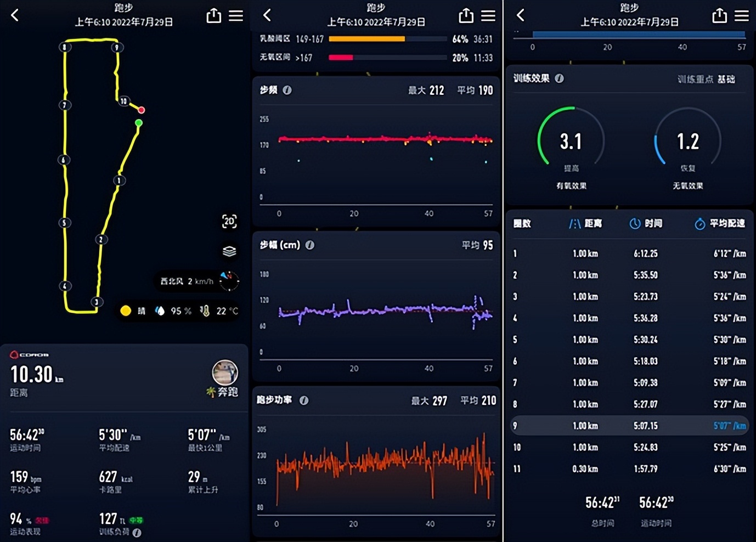Switch the map to 3D view
Screen dimensions: 756x542
click(229, 221)
